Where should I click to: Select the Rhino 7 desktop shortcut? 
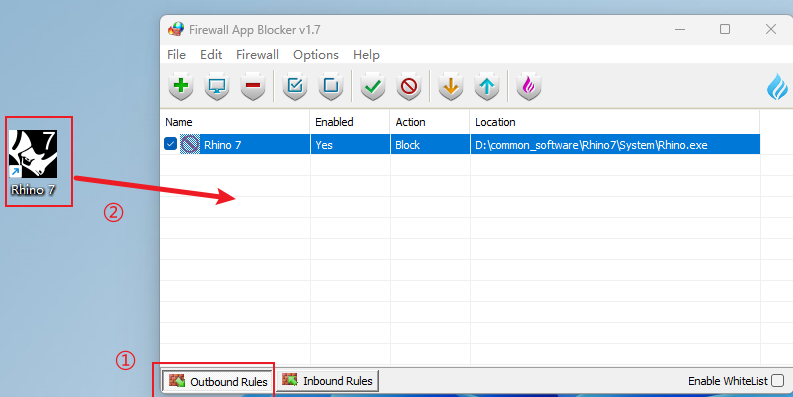[33, 162]
